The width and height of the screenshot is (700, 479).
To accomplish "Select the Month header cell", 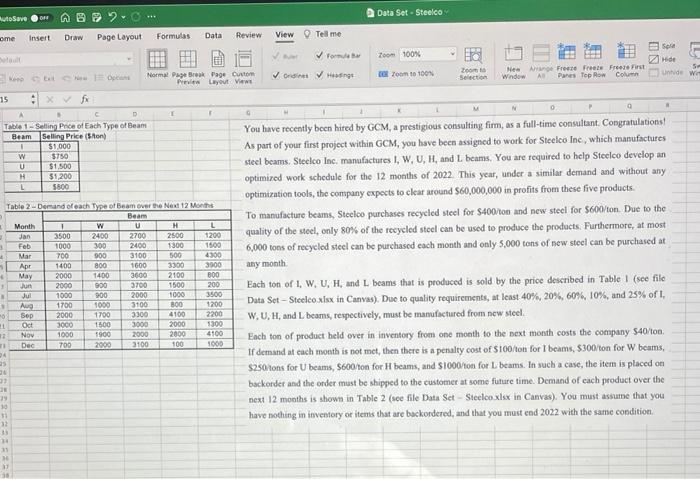I will pos(24,226).
